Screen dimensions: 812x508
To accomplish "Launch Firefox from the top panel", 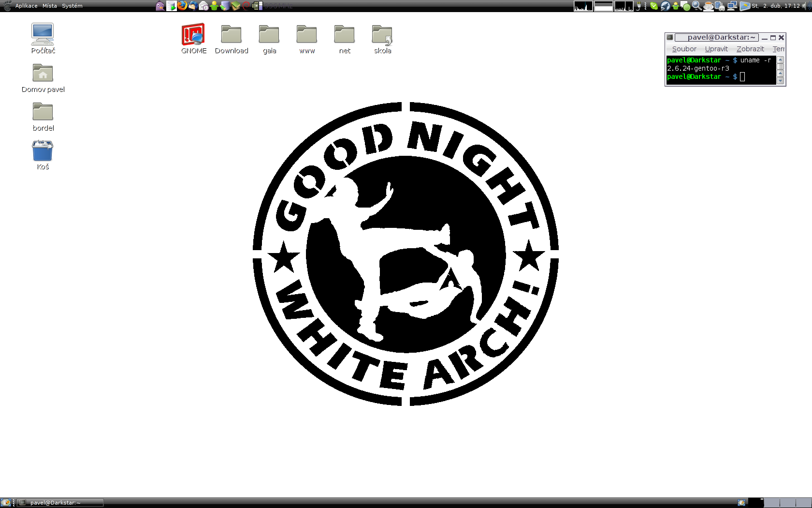I will [182, 6].
